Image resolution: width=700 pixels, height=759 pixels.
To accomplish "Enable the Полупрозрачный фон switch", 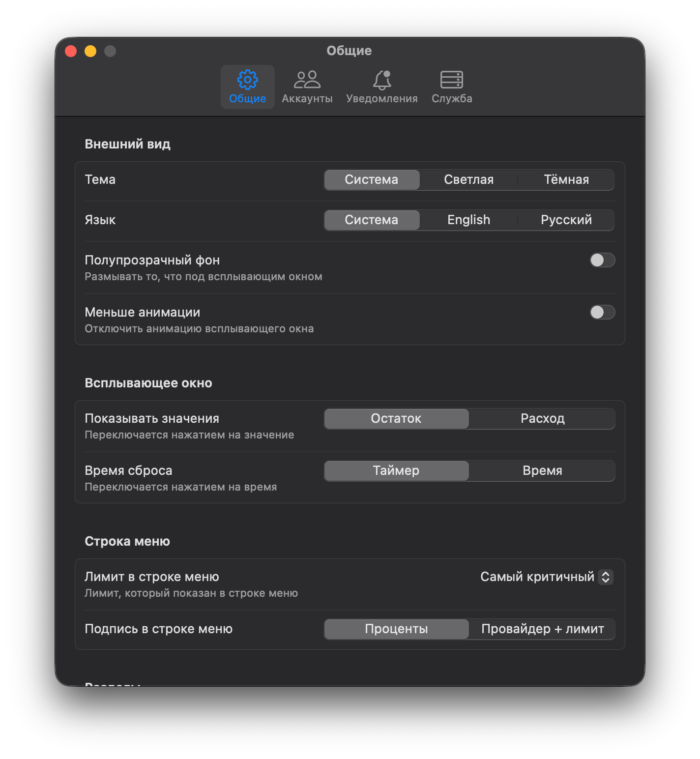I will (x=603, y=260).
